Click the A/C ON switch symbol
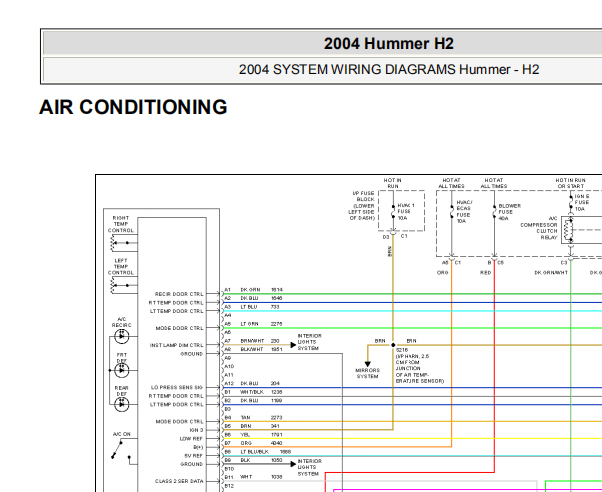Viewport: 602px width, 492px height. 124,450
